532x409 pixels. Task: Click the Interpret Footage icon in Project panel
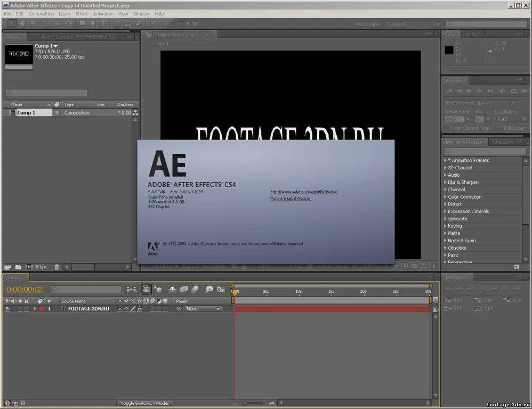coord(7,267)
